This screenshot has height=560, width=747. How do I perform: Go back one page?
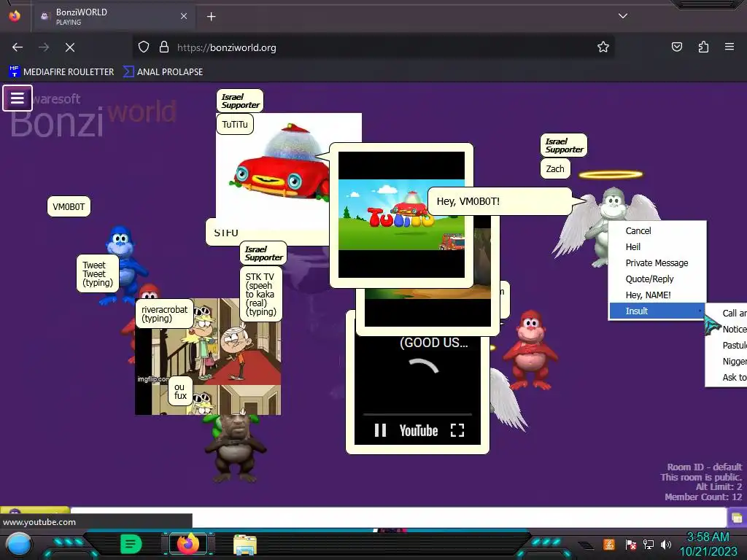tap(18, 47)
